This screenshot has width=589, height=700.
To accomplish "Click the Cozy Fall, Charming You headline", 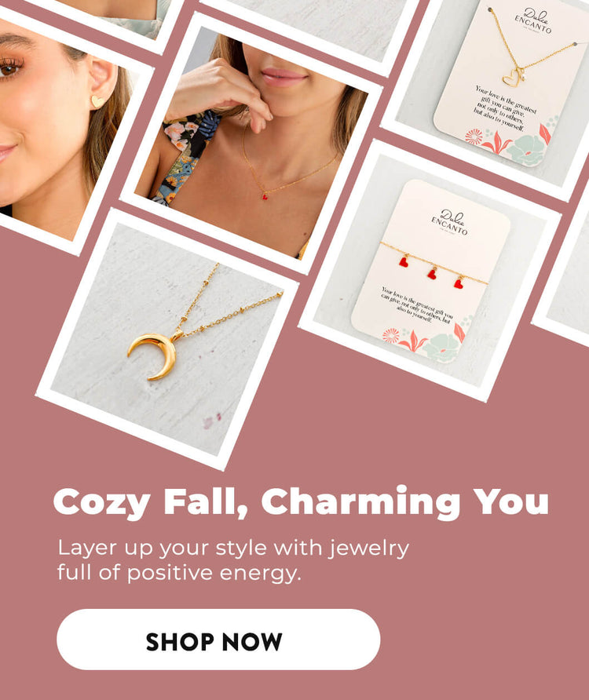I will (x=301, y=502).
